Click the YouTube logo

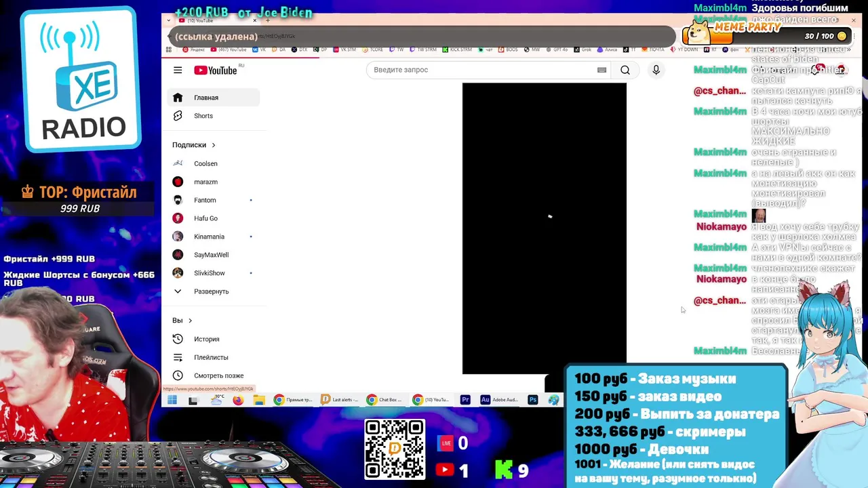[216, 70]
